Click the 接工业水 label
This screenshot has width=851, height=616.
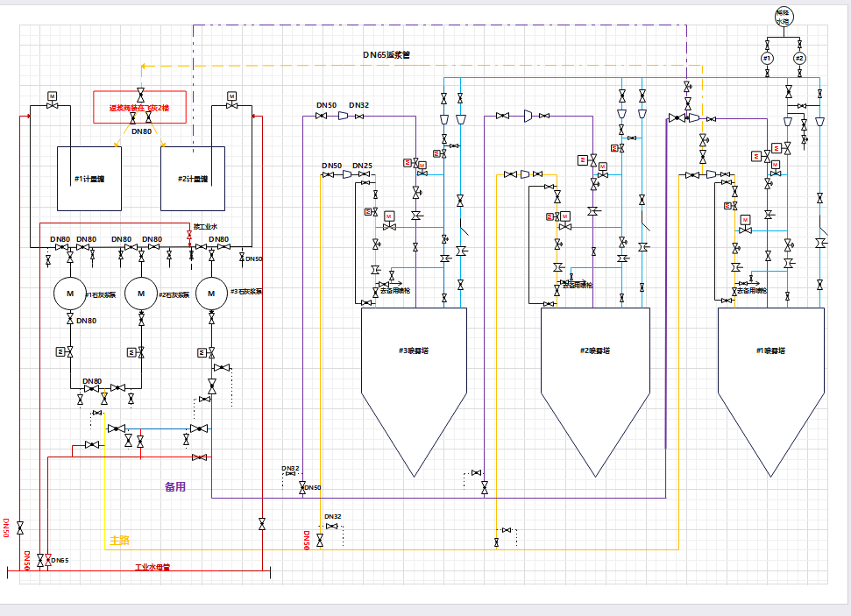point(206,226)
